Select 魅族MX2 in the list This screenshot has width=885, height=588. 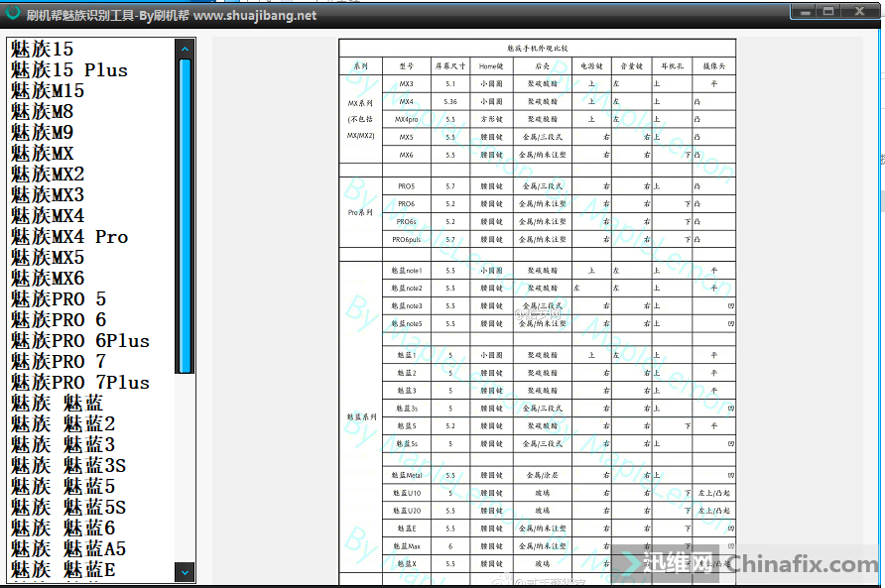(x=48, y=175)
